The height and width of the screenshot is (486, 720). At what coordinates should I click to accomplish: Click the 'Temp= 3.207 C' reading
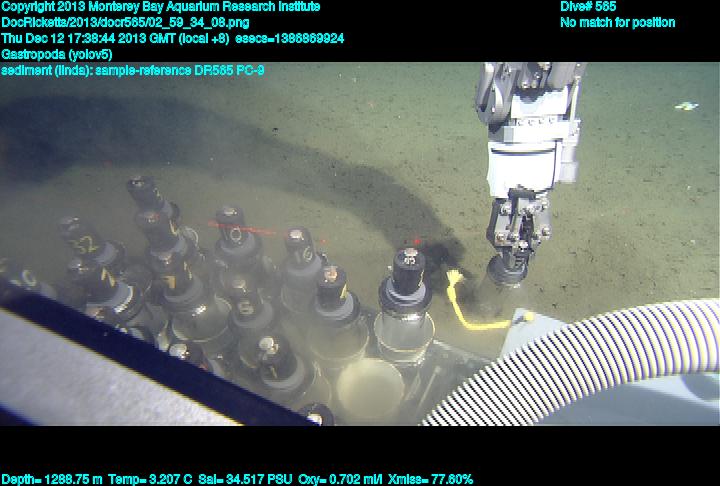pyautogui.click(x=150, y=480)
